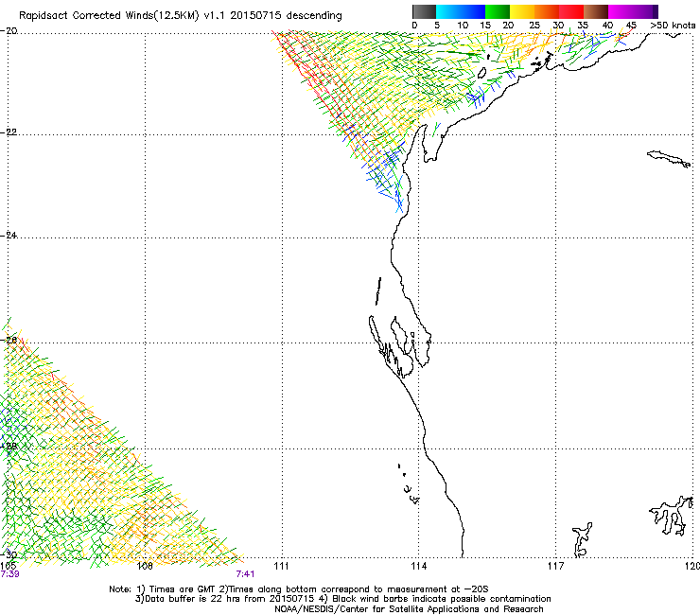Select the cyan 5-10 knots legend color
700x615 pixels.
tap(448, 11)
